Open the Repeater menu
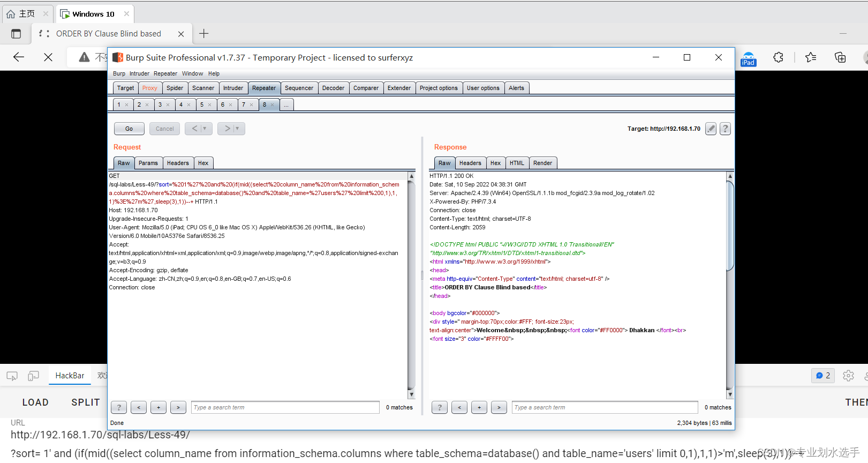This screenshot has width=868, height=463. click(165, 73)
